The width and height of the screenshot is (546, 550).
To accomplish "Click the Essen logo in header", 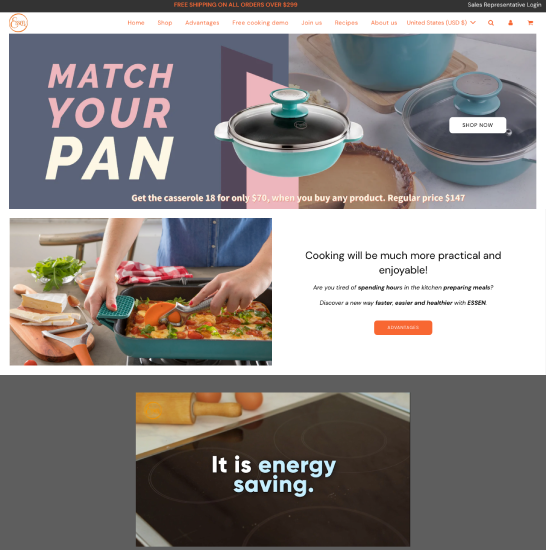I will tap(18, 23).
